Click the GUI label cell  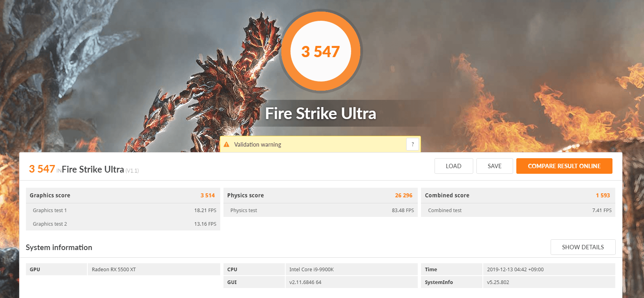coord(254,282)
